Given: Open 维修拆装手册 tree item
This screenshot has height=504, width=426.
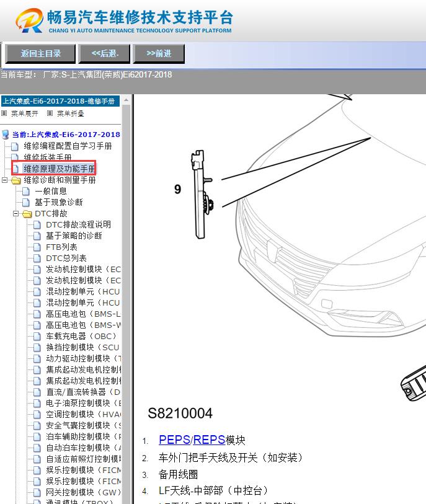Looking at the screenshot, I should [x=48, y=157].
